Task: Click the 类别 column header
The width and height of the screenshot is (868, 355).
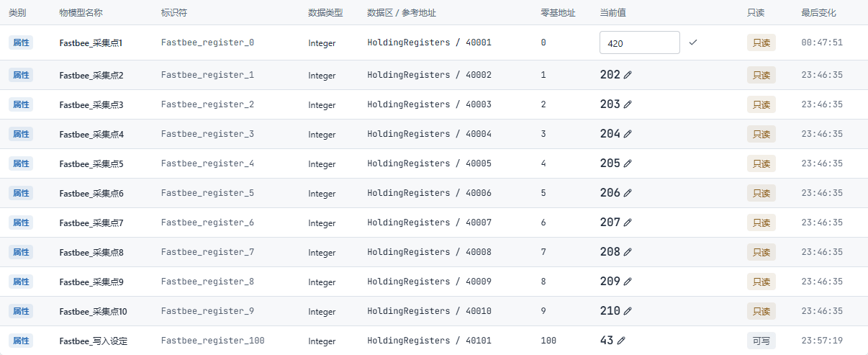Action: (17, 13)
